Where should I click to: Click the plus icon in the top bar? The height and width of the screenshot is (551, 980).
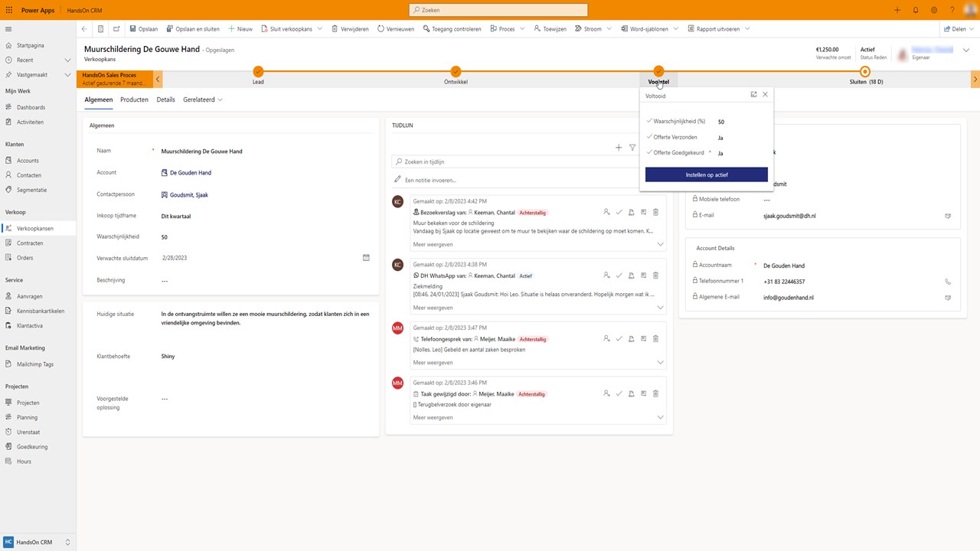897,10
